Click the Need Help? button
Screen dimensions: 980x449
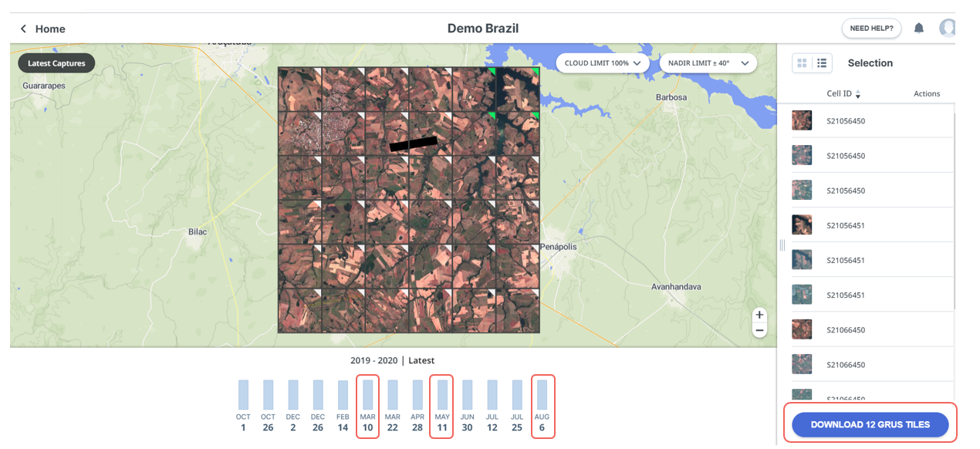coord(871,29)
